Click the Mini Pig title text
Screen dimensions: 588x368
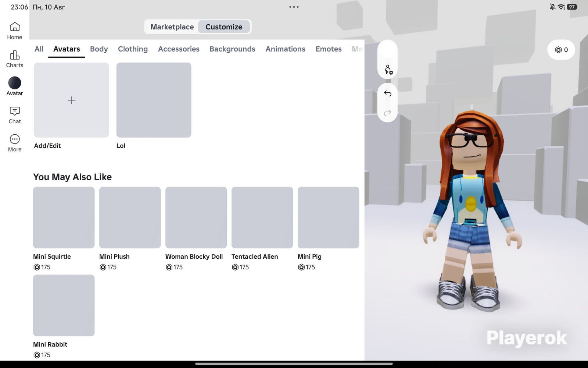309,256
